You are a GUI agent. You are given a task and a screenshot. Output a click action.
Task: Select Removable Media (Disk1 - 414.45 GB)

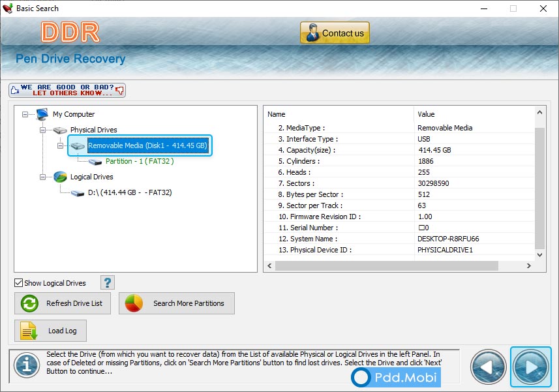click(x=147, y=145)
